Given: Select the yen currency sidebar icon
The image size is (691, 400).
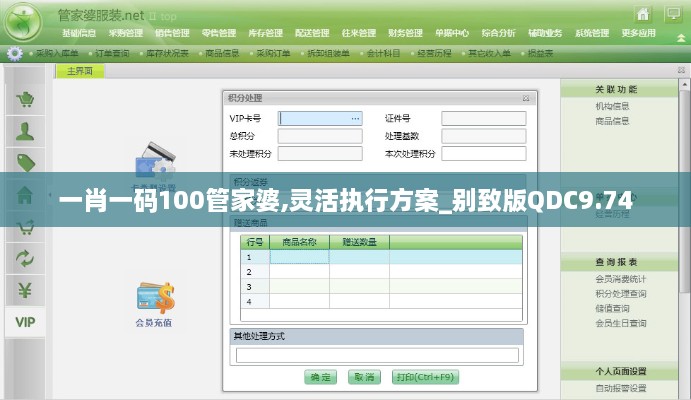Looking at the screenshot, I should (x=25, y=290).
